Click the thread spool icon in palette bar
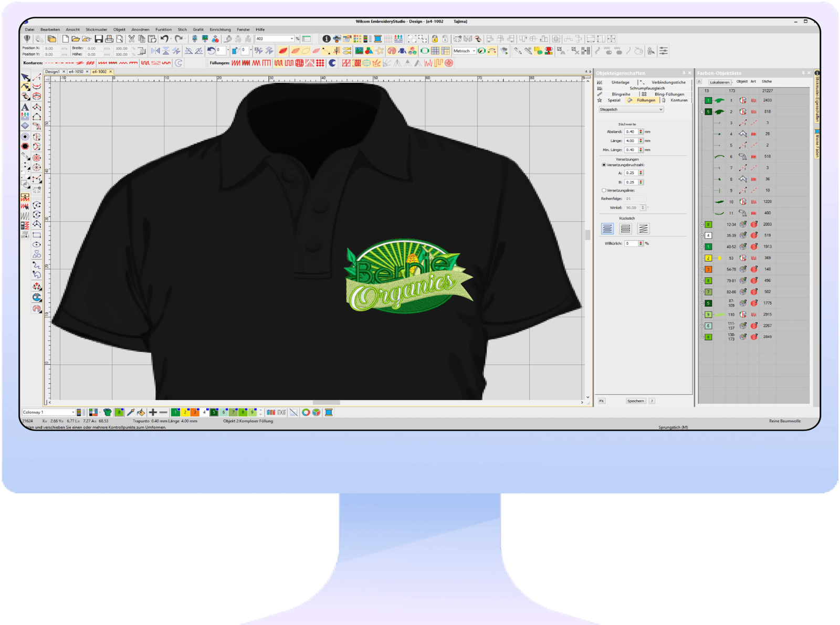The height and width of the screenshot is (625, 840). click(329, 412)
